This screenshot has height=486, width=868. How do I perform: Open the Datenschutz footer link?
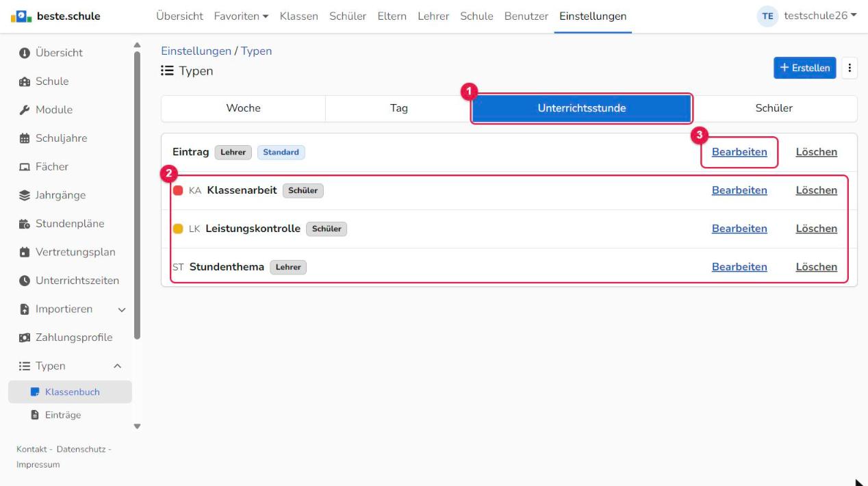point(81,449)
